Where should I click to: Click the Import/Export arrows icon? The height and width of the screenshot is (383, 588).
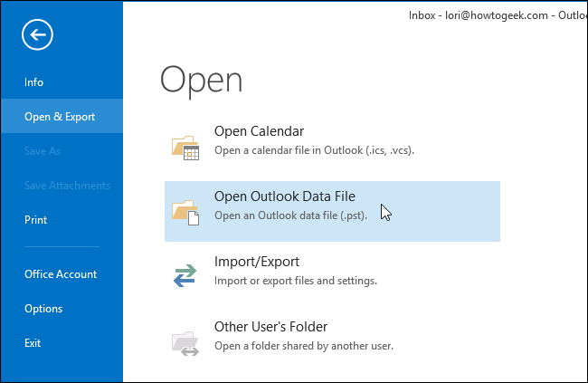[185, 273]
